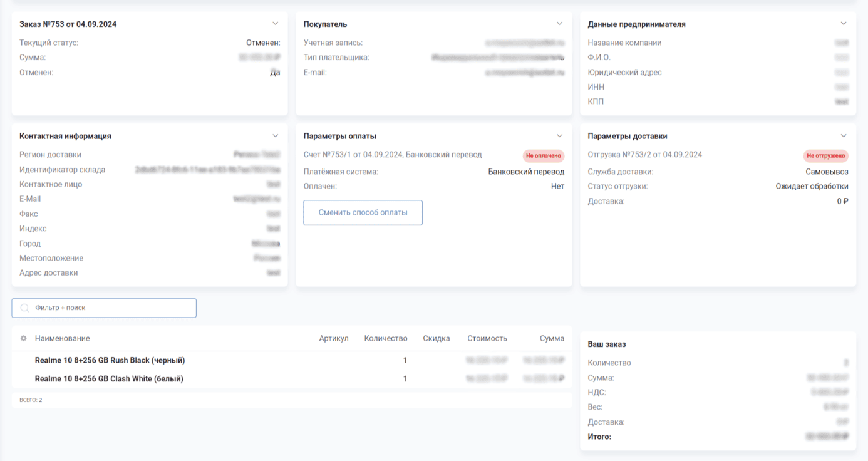Click the Регион доставки label
Viewport: 868px width, 461px height.
coord(50,155)
